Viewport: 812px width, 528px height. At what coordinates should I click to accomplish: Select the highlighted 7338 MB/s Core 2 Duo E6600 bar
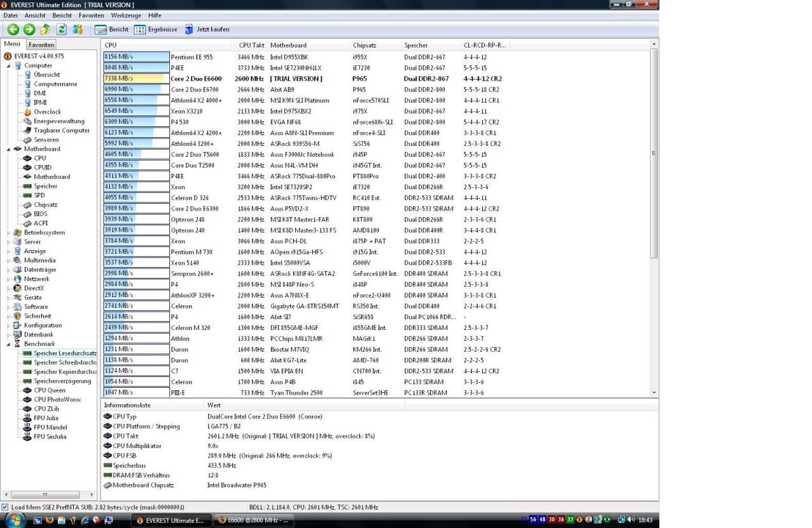pyautogui.click(x=136, y=79)
